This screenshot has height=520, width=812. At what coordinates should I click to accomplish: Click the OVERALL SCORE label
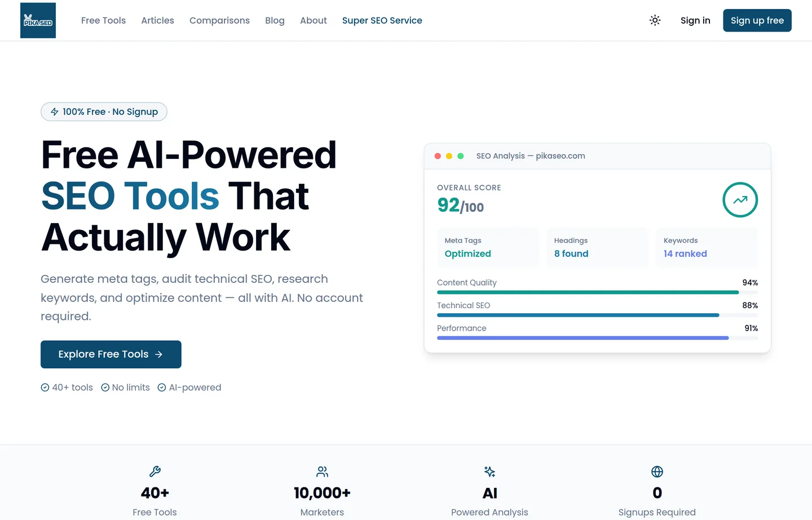469,188
